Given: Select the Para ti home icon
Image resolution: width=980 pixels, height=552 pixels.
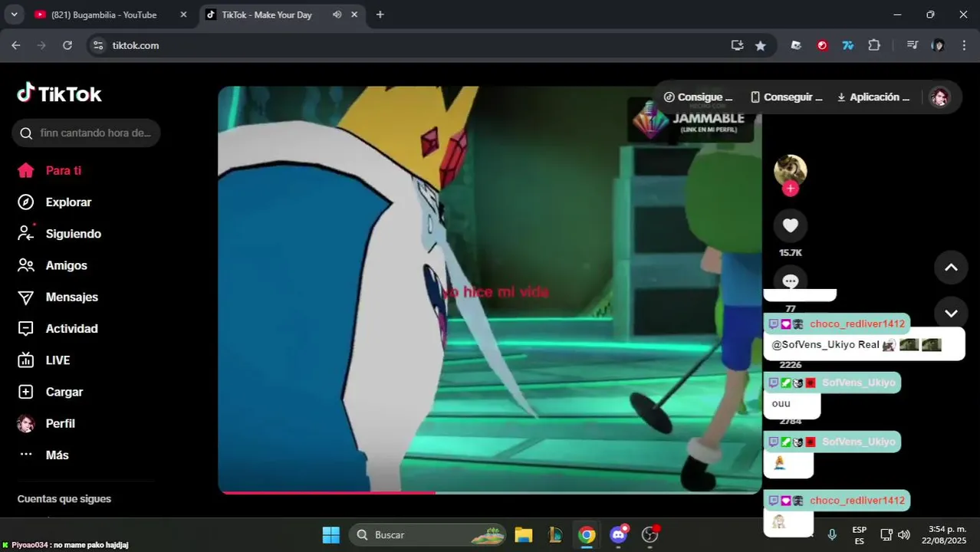Looking at the screenshot, I should (x=25, y=170).
